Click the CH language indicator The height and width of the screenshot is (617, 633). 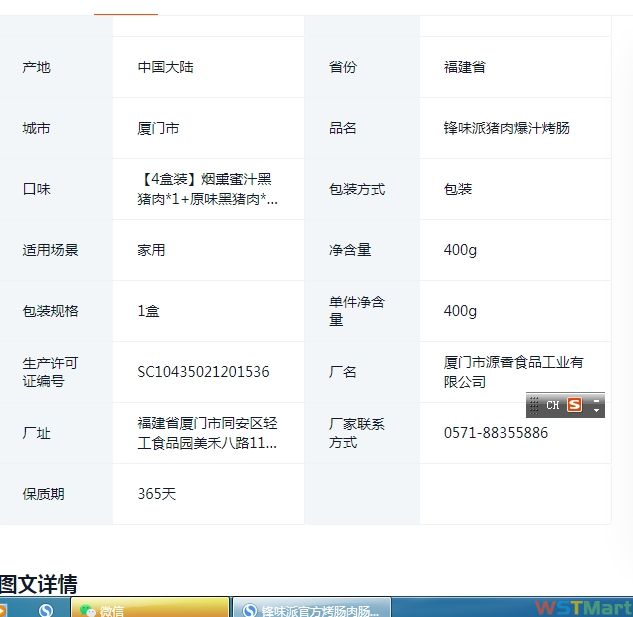[552, 405]
